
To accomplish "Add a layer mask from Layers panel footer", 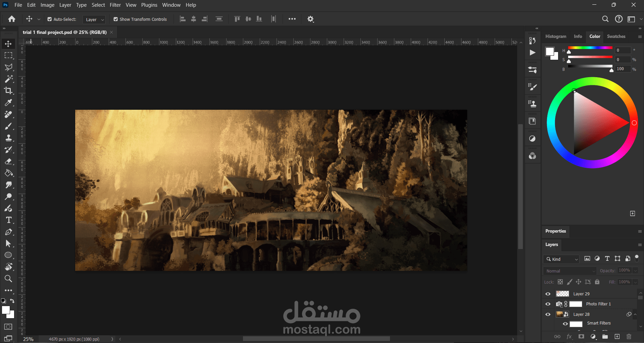I will [581, 337].
